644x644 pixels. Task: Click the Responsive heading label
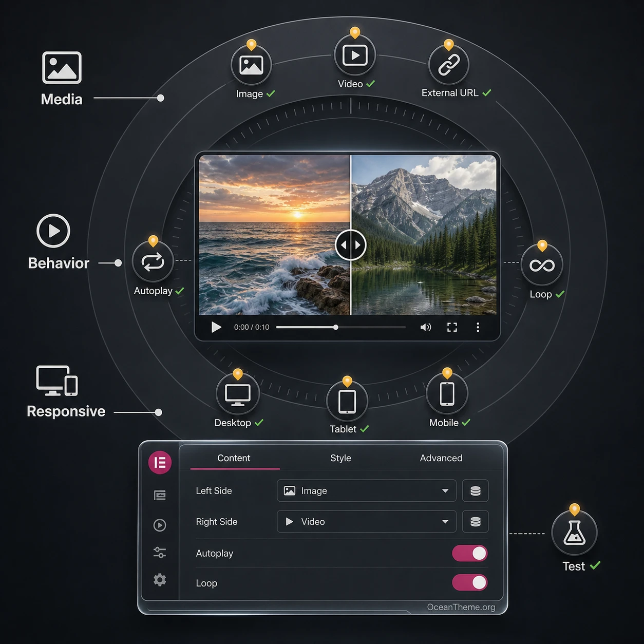tap(66, 411)
